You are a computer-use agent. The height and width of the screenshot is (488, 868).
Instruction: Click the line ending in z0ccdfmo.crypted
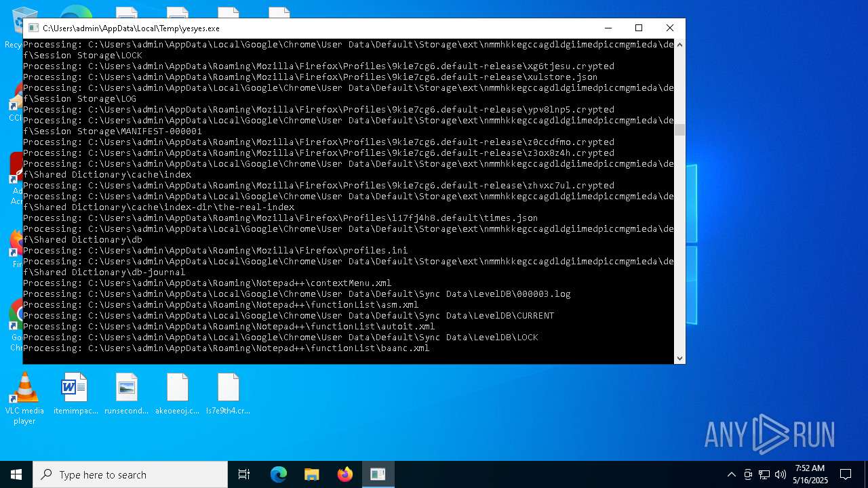pos(319,142)
